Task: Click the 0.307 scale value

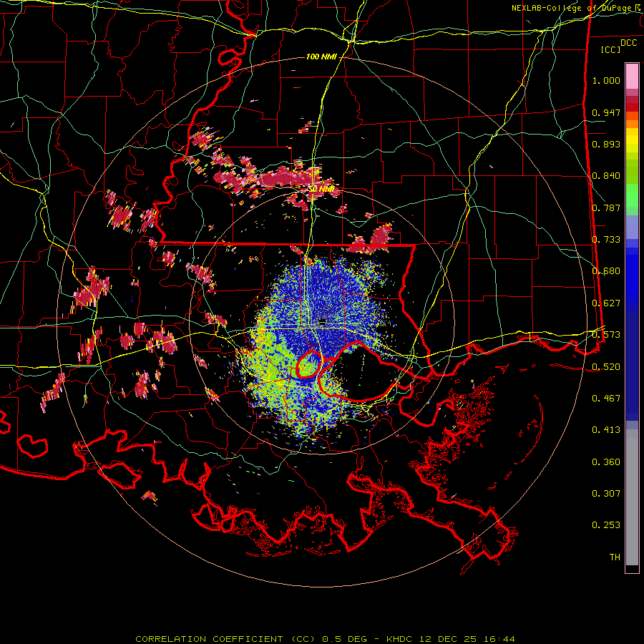Action: click(606, 494)
